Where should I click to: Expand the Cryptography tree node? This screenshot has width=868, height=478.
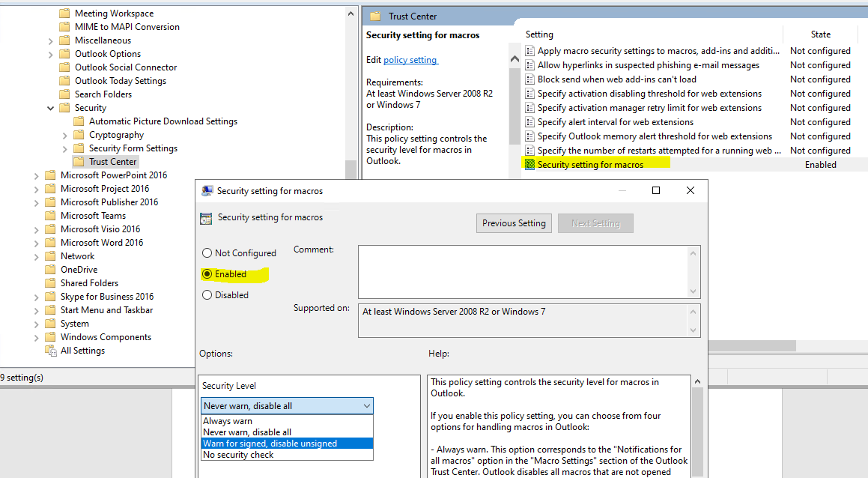point(64,136)
